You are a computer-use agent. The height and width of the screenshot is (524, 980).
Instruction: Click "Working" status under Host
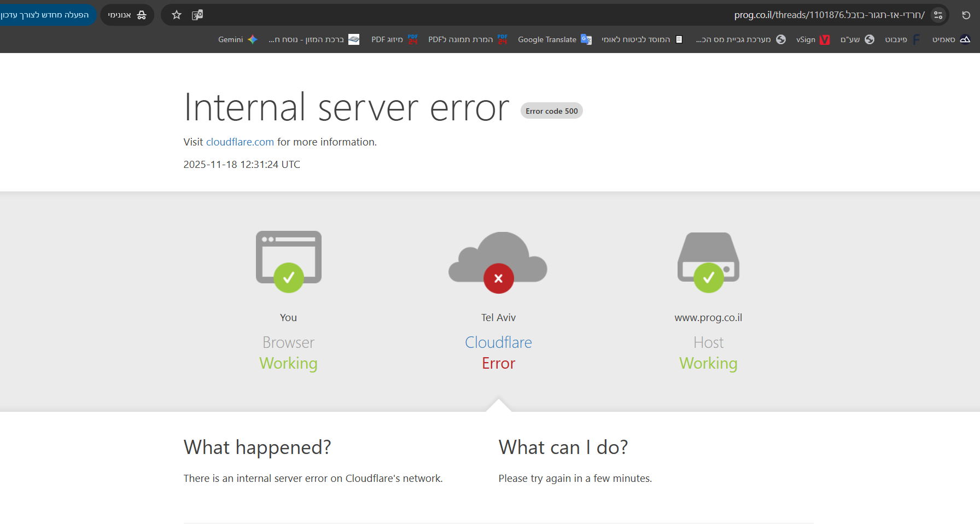pos(709,364)
